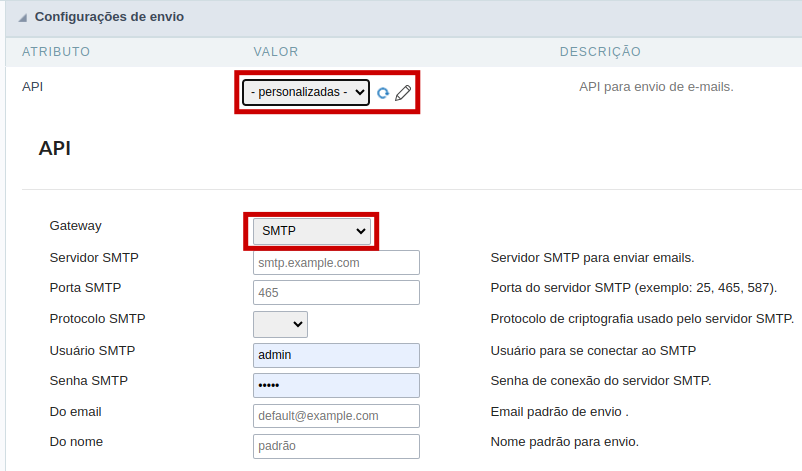Click the ATRIBUTO column header

56,51
